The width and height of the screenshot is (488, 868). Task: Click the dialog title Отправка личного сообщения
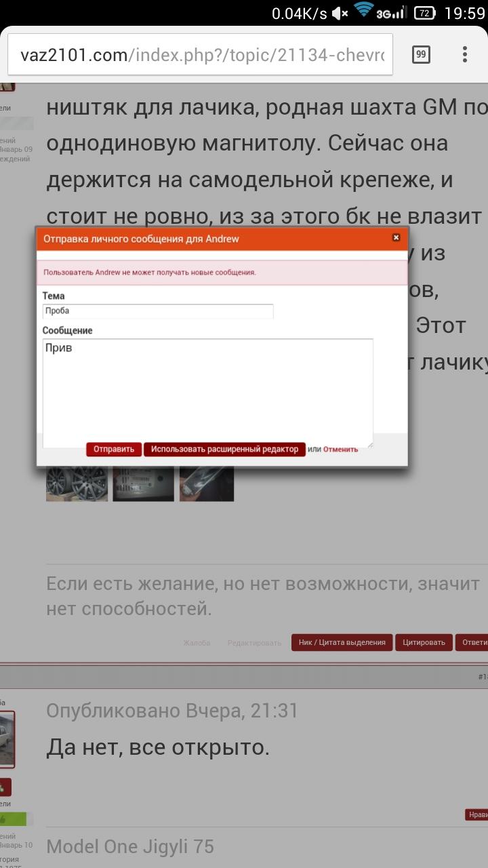(141, 239)
